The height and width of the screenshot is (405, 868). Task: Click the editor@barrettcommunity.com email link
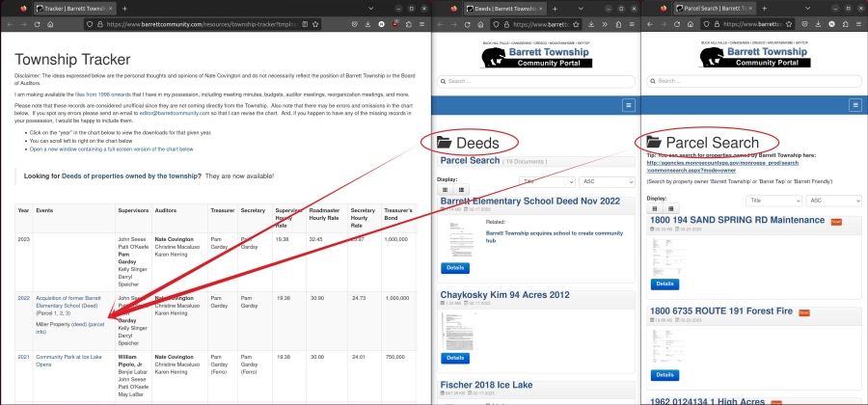tap(175, 113)
